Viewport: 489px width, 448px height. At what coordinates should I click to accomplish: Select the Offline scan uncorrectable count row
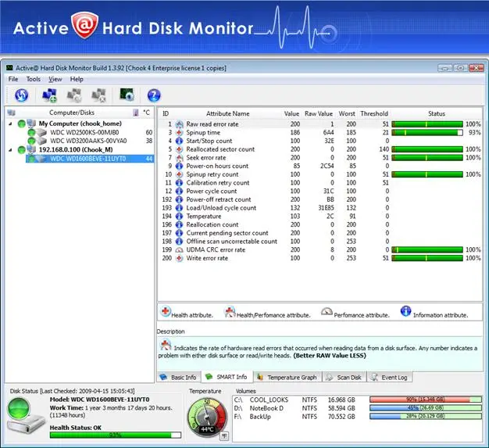(x=320, y=242)
